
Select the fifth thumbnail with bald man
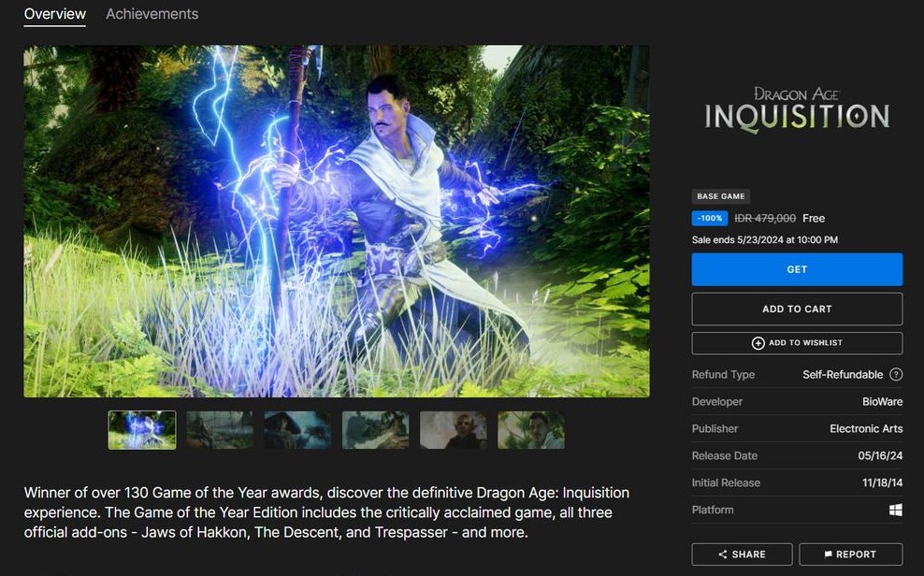tap(453, 430)
